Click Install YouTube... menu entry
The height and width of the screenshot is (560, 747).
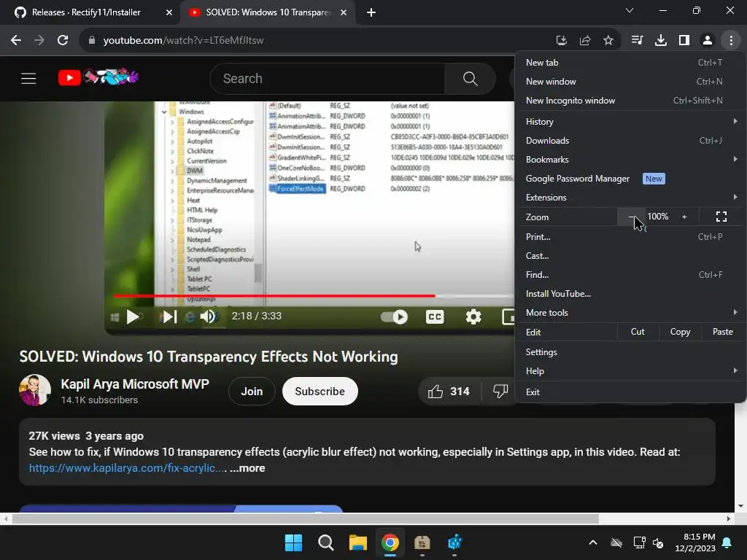pyautogui.click(x=630, y=294)
